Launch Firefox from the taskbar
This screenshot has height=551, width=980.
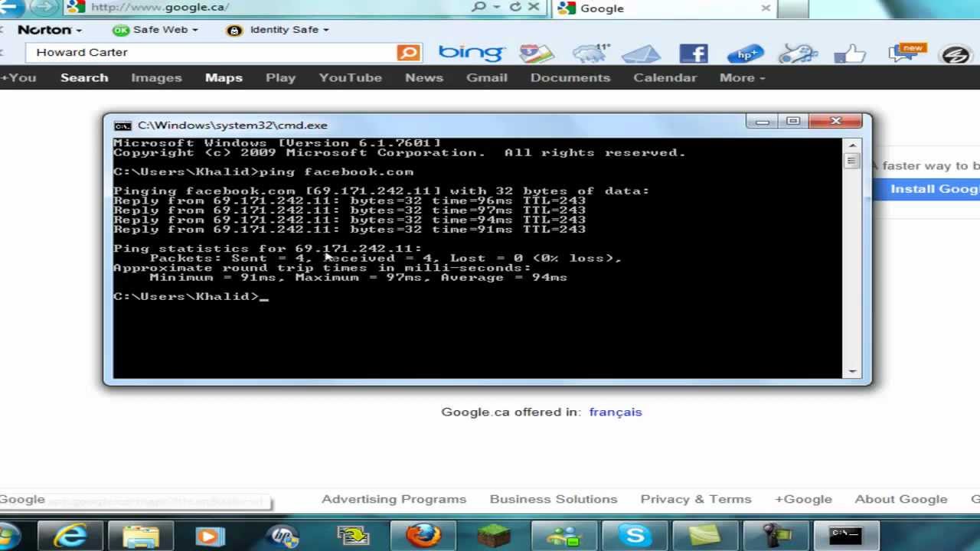click(423, 535)
